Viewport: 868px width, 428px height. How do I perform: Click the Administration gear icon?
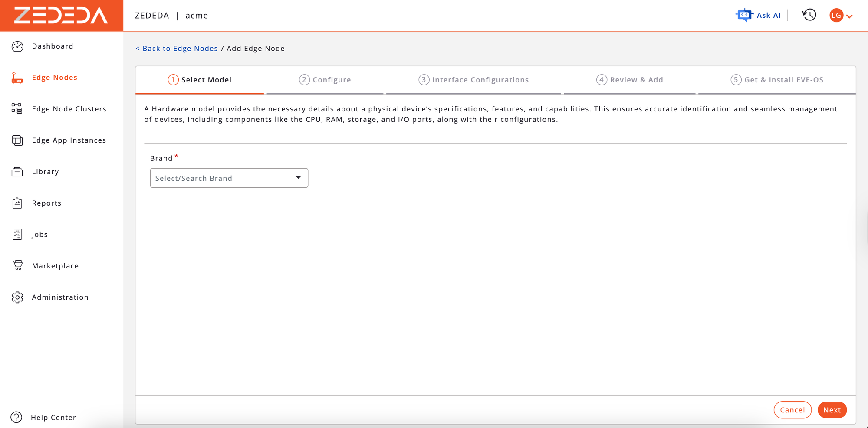pyautogui.click(x=17, y=297)
